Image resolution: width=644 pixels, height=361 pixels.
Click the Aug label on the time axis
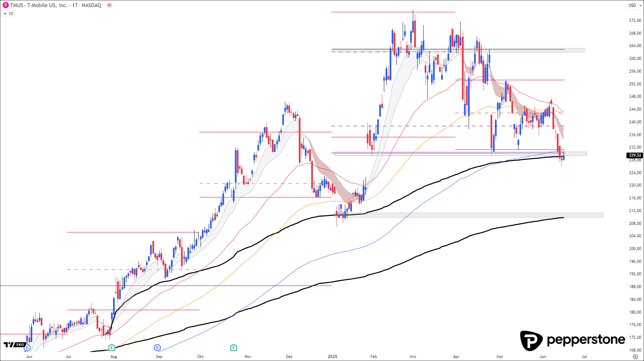point(114,357)
